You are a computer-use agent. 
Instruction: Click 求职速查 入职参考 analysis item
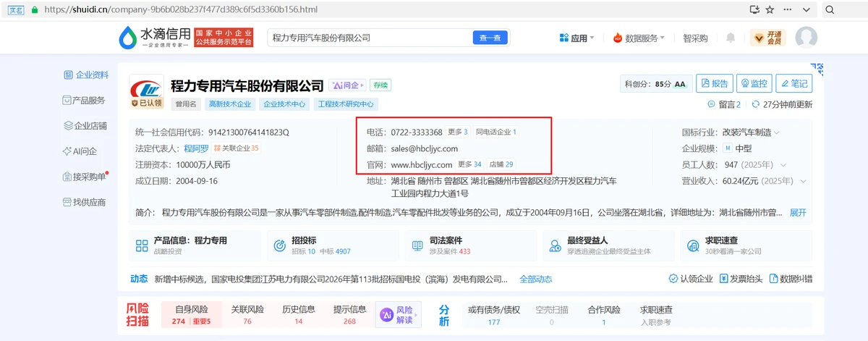(656, 315)
